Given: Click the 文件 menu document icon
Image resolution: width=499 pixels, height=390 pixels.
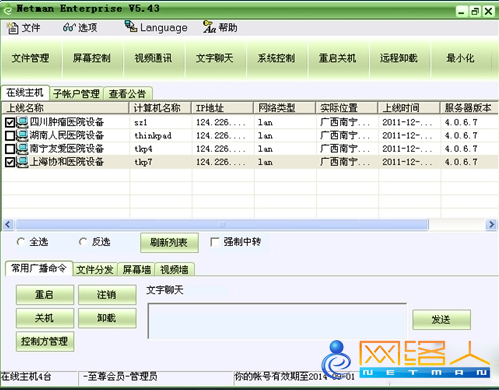Looking at the screenshot, I should tap(12, 28).
